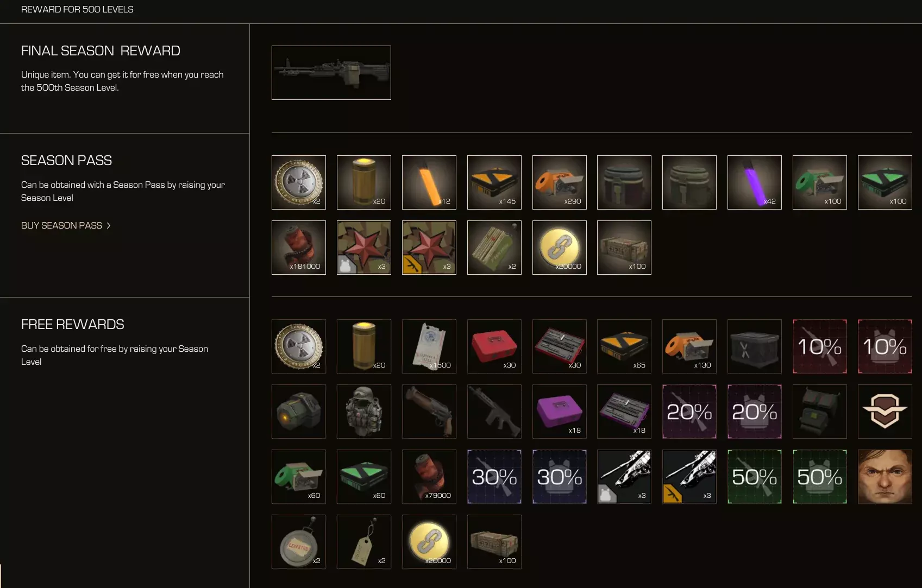Select the purple glowstick x42 reward
Viewport: 922px width, 588px height.
(x=755, y=182)
